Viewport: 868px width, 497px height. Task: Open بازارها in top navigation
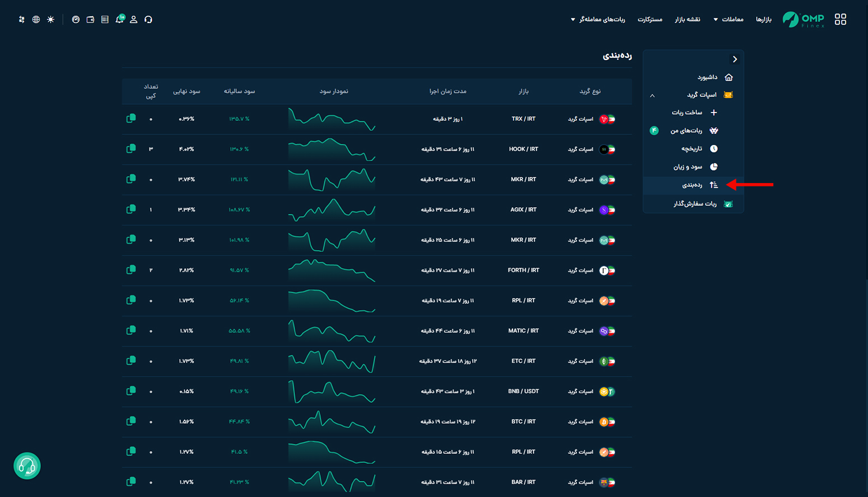(x=763, y=20)
